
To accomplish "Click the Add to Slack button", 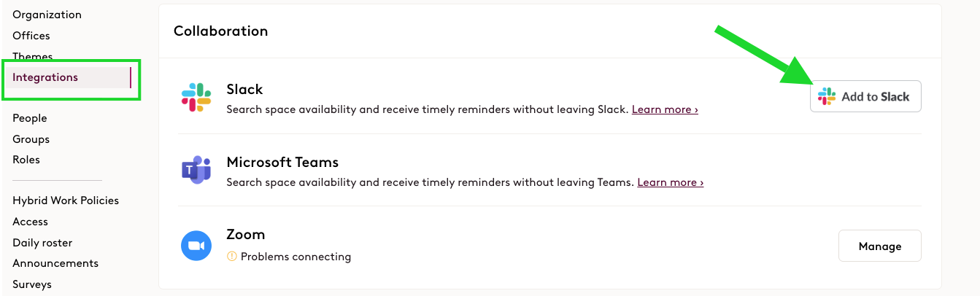I will [x=865, y=96].
